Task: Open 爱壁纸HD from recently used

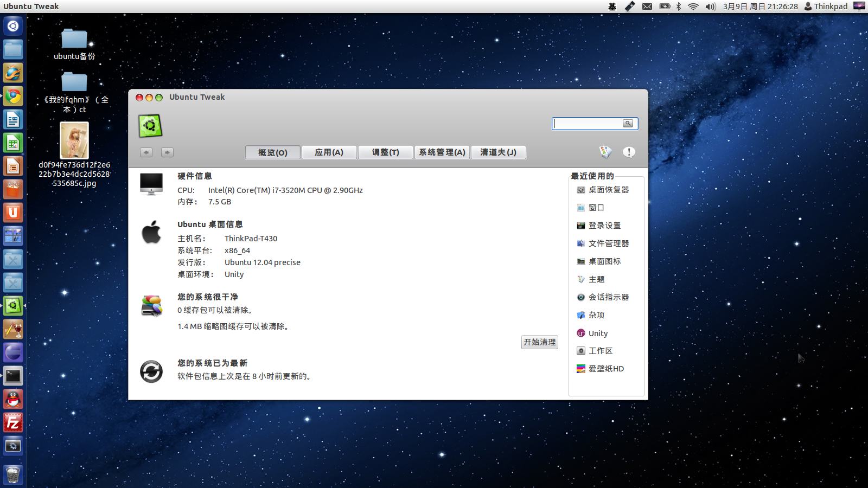Action: (600, 369)
